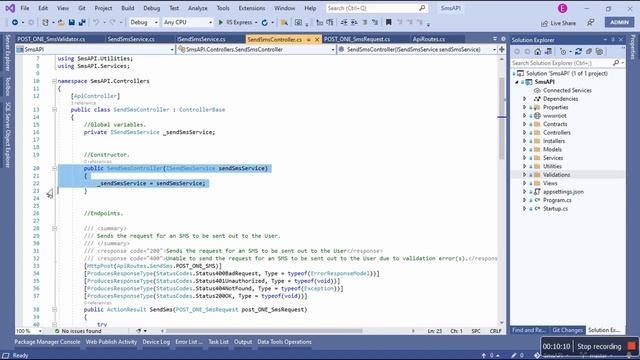640x360 pixels.
Task: Toggle the Auto Hide pin on Solution Explorer
Action: click(613, 40)
